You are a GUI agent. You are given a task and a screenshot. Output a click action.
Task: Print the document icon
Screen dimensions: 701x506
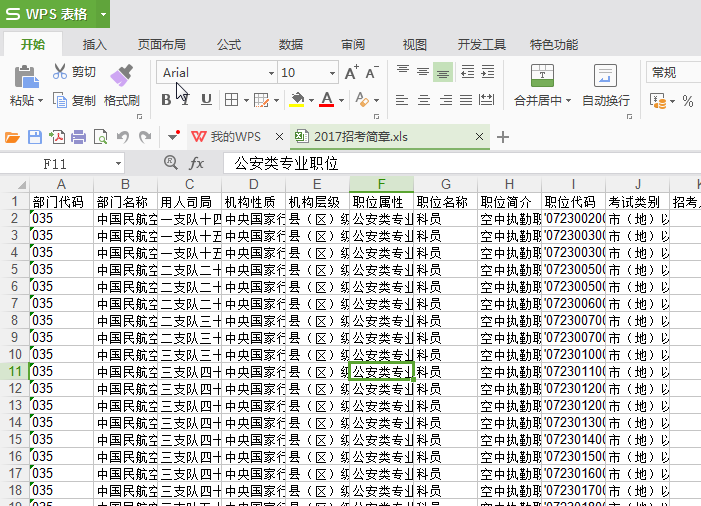coord(78,137)
